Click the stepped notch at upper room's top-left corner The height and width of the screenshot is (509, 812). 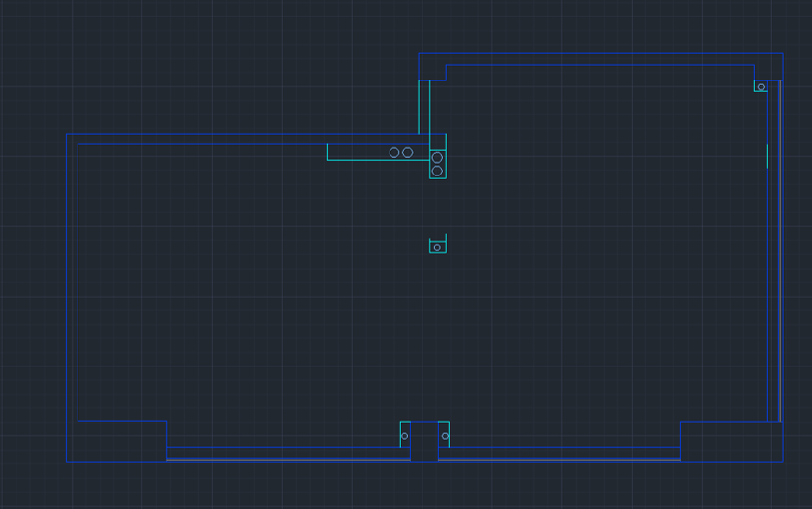[432, 73]
